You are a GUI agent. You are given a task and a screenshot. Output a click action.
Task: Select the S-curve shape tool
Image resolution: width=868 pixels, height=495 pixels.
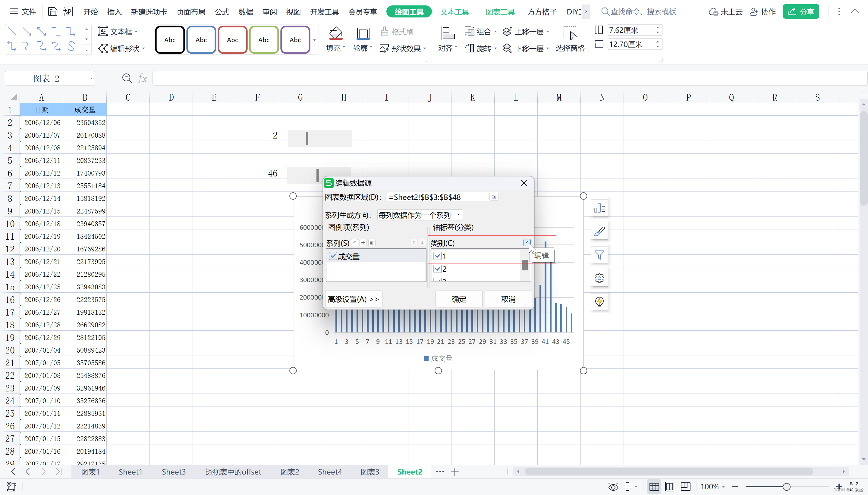(x=71, y=46)
